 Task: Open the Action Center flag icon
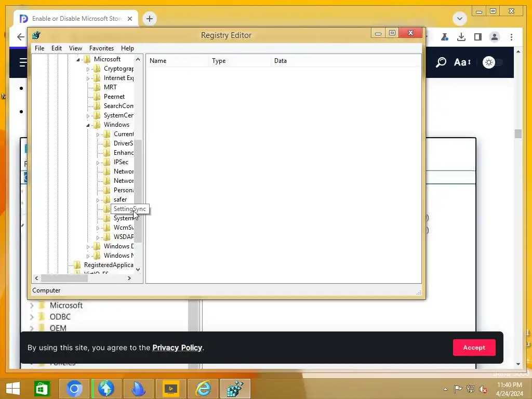tap(458, 389)
